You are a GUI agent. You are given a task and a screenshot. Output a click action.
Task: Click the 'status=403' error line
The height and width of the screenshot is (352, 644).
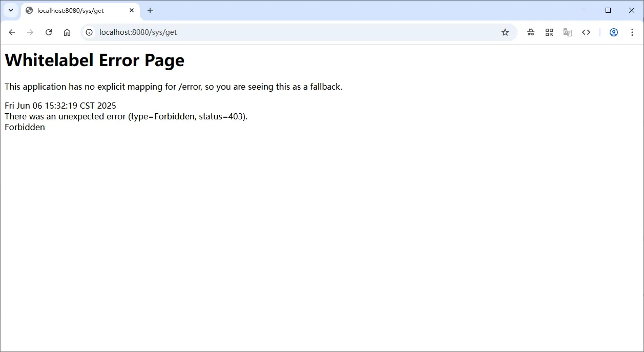[126, 116]
